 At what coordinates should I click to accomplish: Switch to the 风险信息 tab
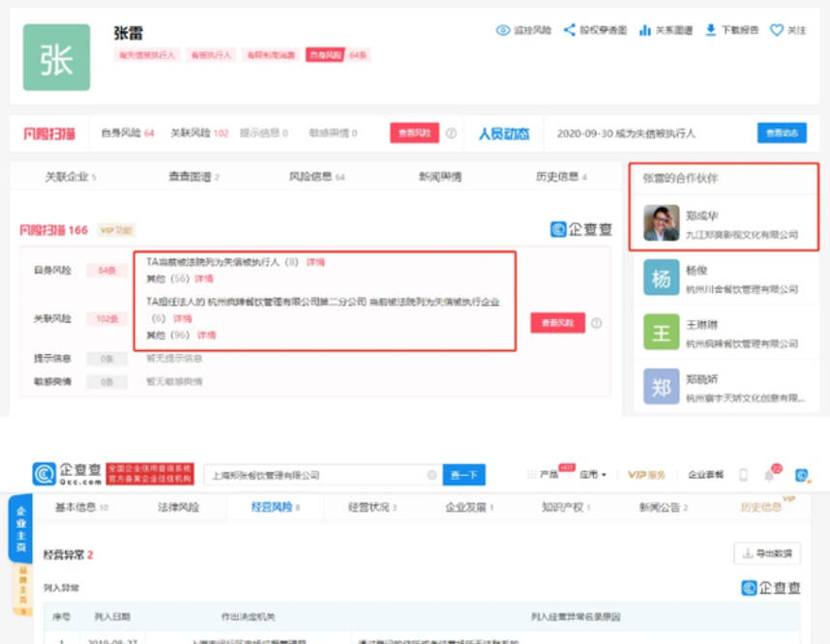pos(311,177)
